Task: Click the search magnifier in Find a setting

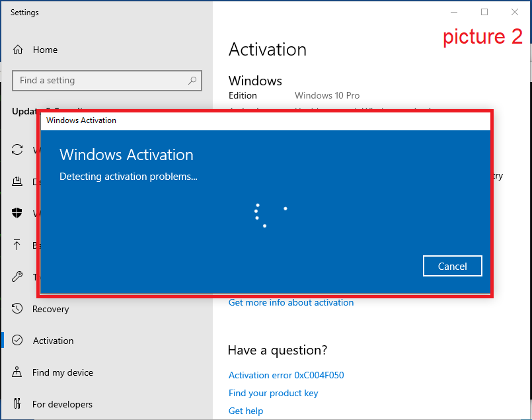Action: (x=192, y=81)
